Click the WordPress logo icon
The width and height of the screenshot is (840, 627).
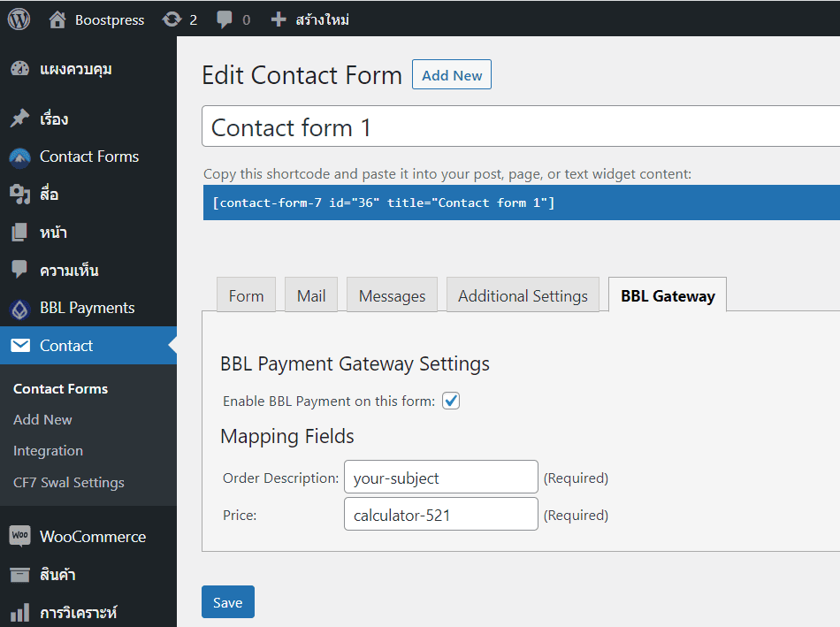click(x=19, y=19)
